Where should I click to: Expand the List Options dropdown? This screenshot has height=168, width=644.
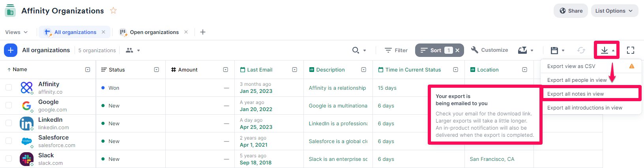coord(614,11)
